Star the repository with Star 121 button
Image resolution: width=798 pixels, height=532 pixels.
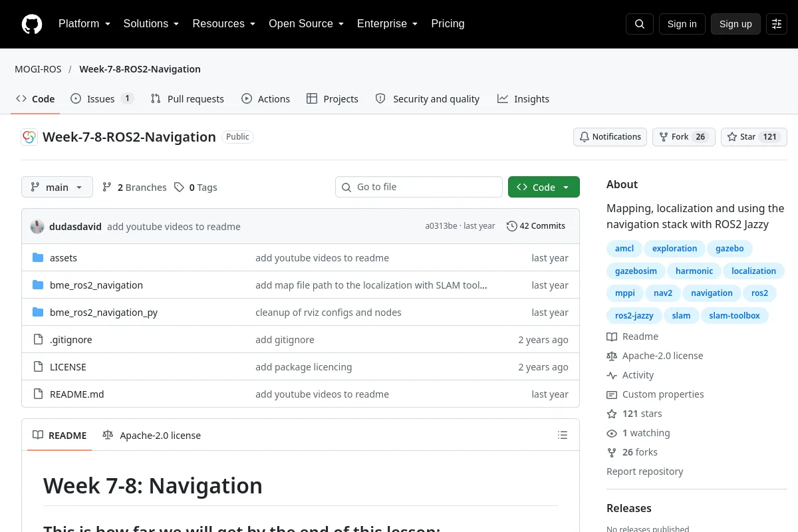click(x=754, y=137)
